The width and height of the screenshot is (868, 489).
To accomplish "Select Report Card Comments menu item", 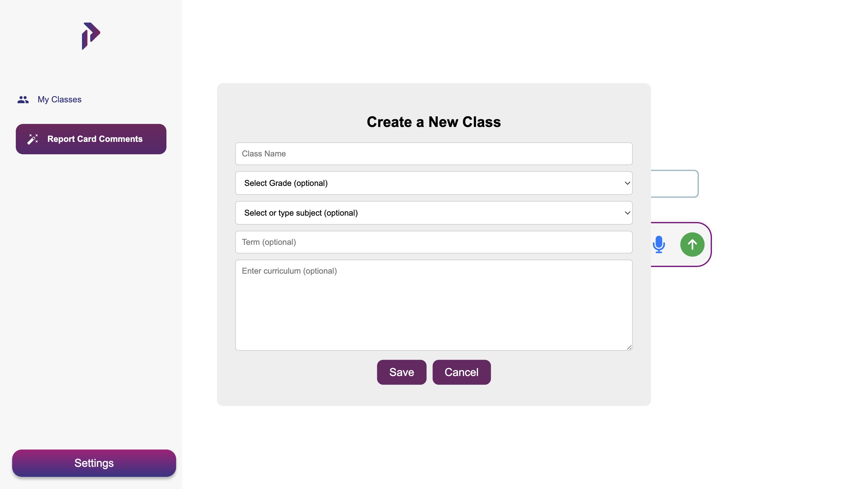I will click(x=91, y=139).
